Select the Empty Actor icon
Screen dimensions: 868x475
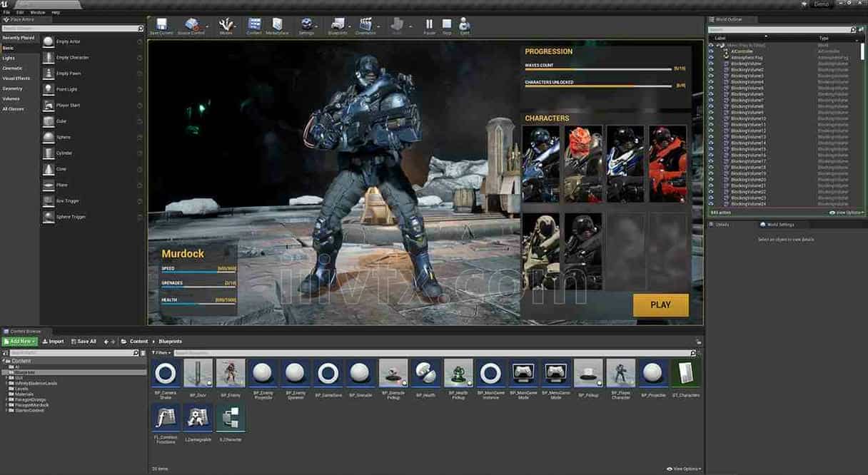(49, 41)
